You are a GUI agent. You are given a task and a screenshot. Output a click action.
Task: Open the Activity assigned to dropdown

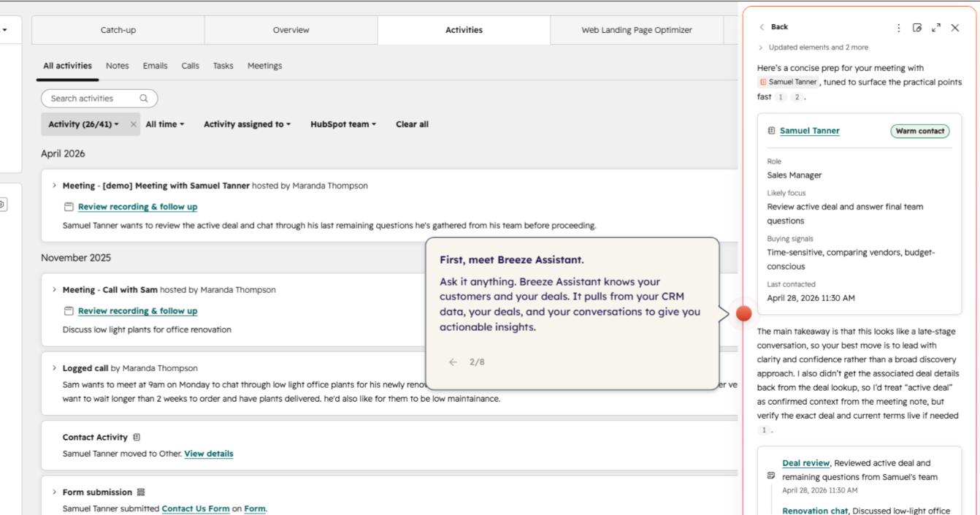[248, 124]
